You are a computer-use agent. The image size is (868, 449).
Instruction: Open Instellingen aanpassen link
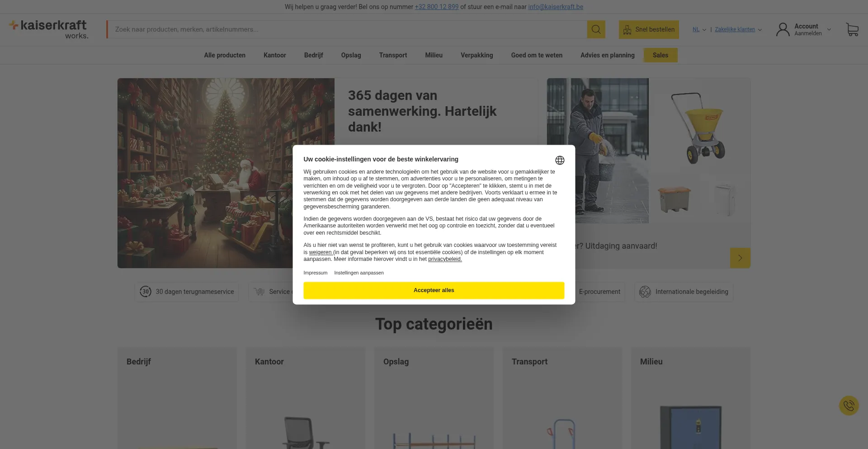pyautogui.click(x=359, y=273)
